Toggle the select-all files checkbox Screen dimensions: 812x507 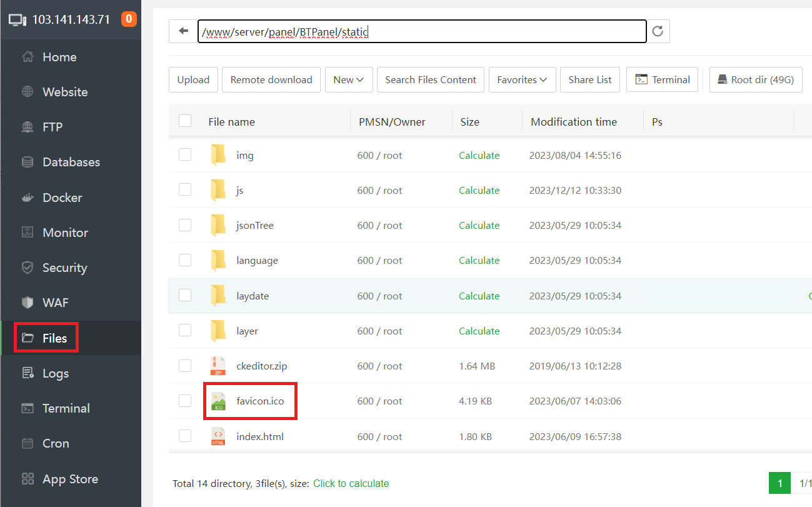click(x=185, y=121)
